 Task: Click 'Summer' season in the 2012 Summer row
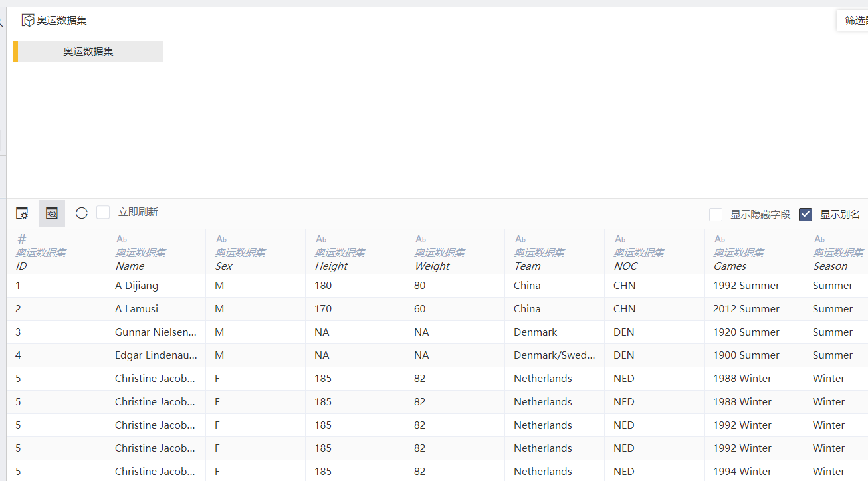(833, 309)
